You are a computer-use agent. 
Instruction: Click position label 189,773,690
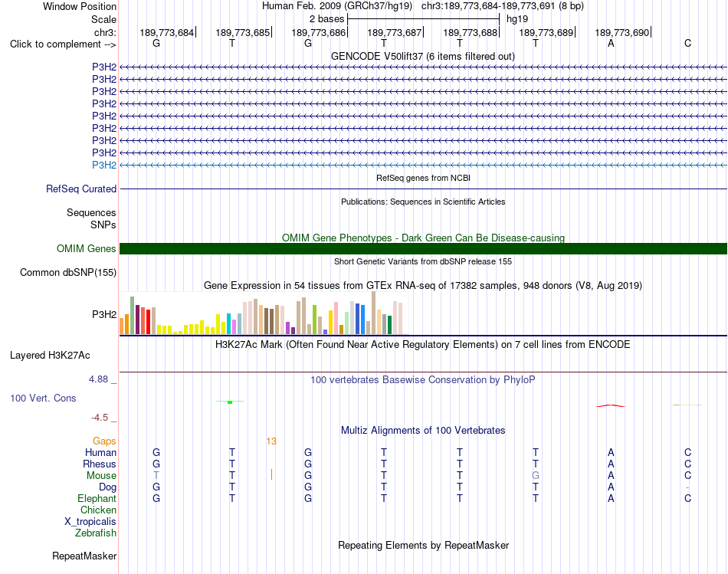click(x=622, y=32)
